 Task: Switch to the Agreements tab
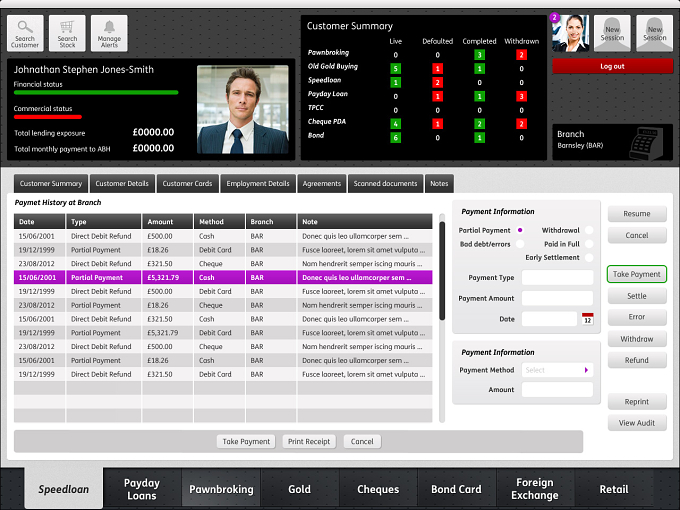click(322, 183)
